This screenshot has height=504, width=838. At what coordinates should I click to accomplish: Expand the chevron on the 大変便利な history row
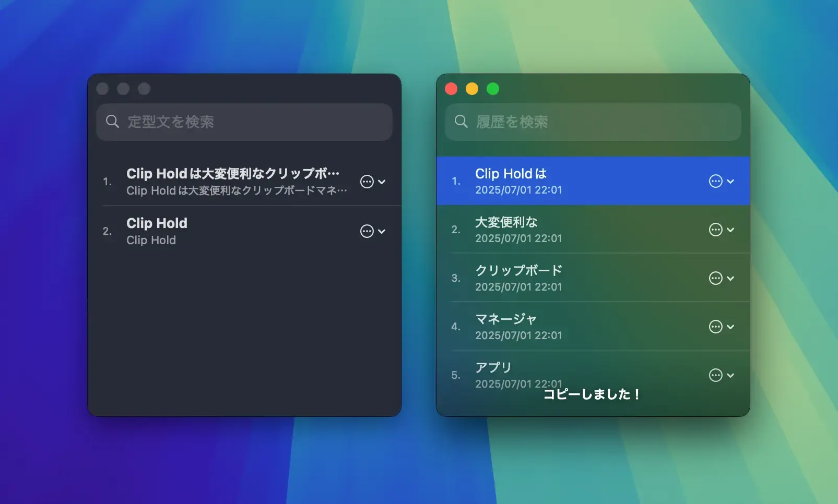pyautogui.click(x=730, y=230)
